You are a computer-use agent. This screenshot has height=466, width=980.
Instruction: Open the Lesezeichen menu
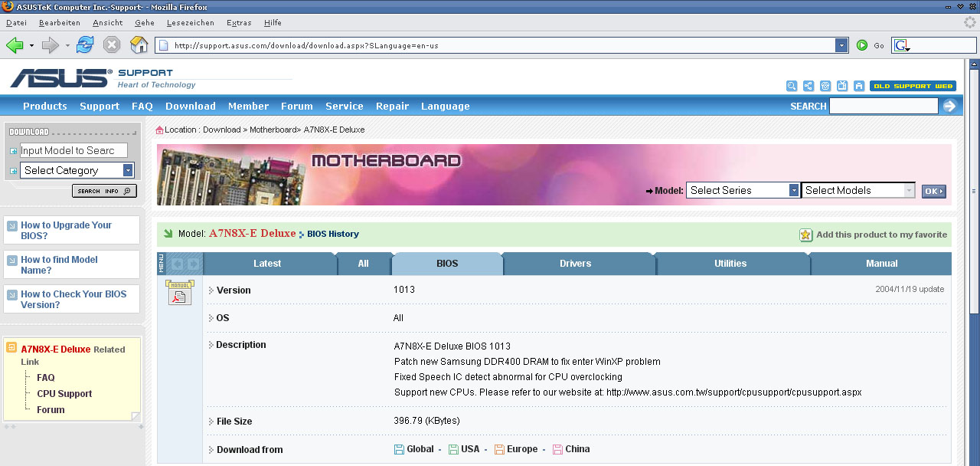coord(191,23)
